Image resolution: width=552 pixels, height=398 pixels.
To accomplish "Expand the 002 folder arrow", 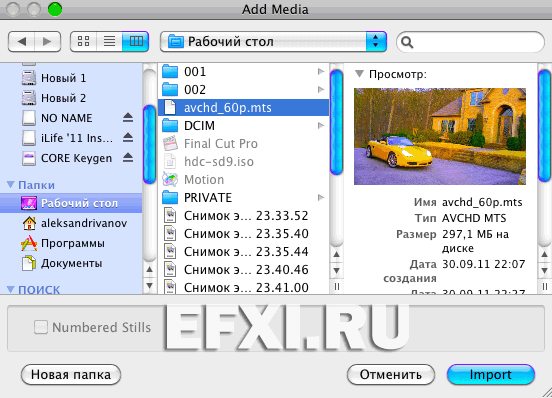I will pos(320,89).
